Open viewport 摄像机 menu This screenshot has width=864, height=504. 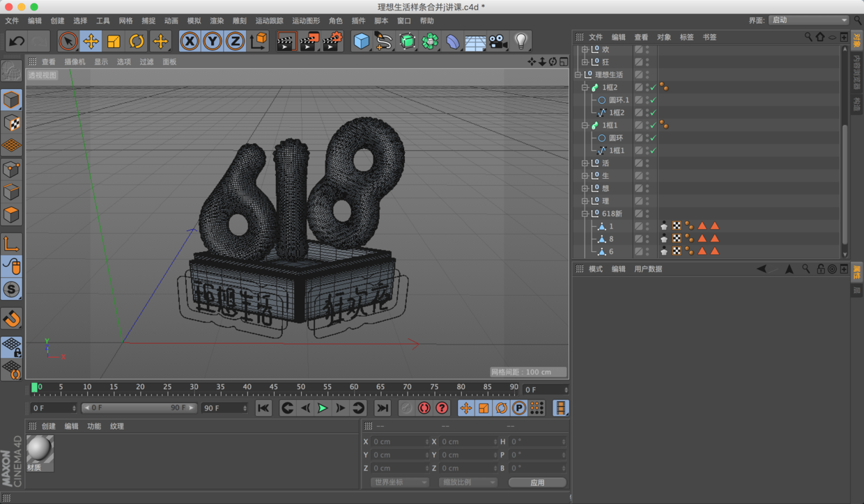[x=75, y=62]
